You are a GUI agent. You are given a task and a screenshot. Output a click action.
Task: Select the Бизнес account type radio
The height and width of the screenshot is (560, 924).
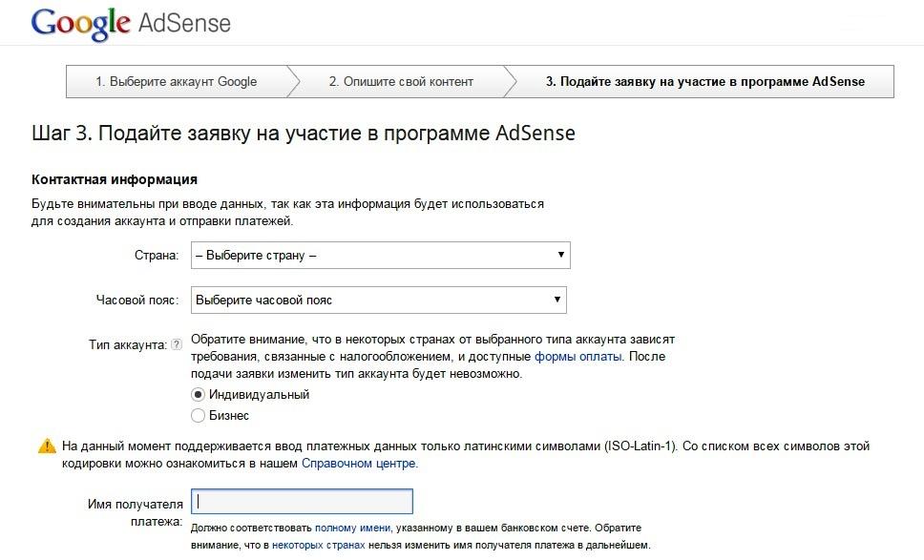tap(199, 415)
